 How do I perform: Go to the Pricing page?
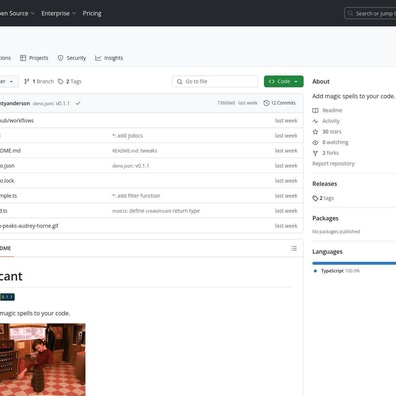tap(92, 13)
